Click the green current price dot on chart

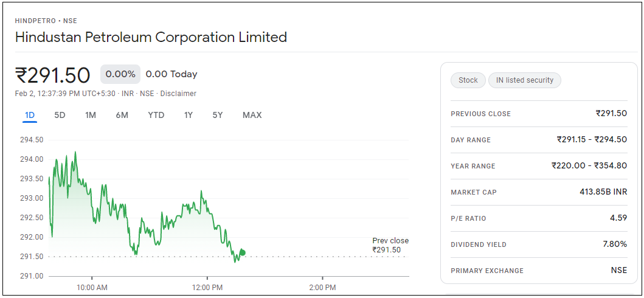243,252
